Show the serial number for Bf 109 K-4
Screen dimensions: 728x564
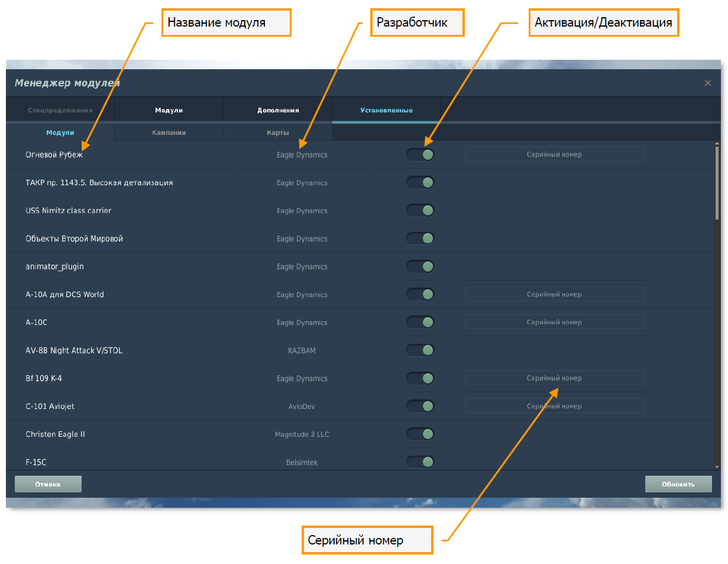point(554,378)
